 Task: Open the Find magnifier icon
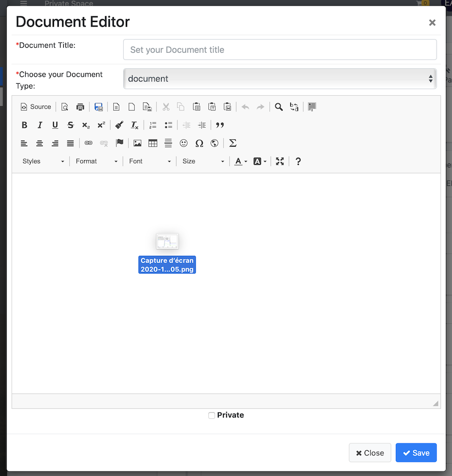pos(279,107)
